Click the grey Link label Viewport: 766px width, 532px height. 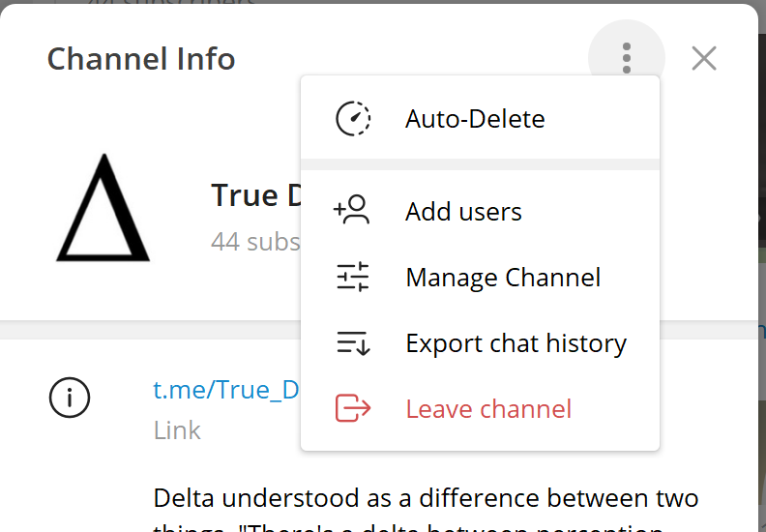tap(177, 430)
